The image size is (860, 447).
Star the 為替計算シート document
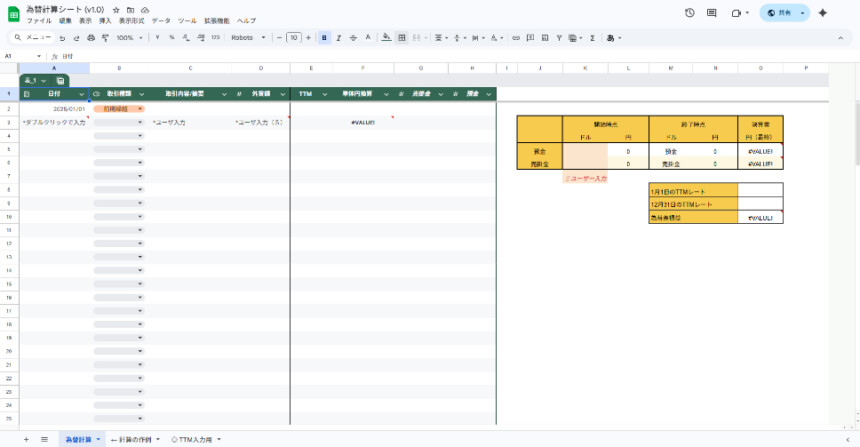pos(117,9)
